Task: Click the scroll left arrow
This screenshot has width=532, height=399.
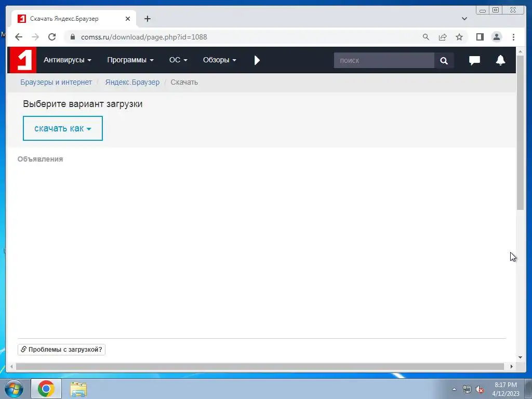Action: tap(11, 366)
